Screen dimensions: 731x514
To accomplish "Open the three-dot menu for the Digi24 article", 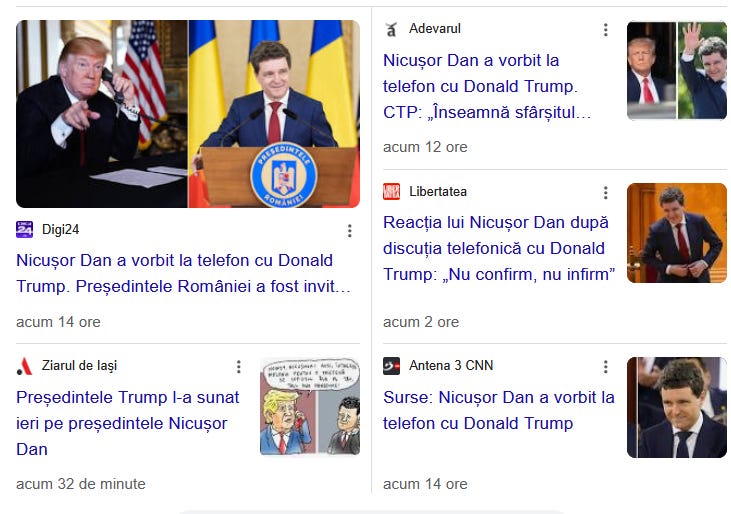I will point(350,231).
